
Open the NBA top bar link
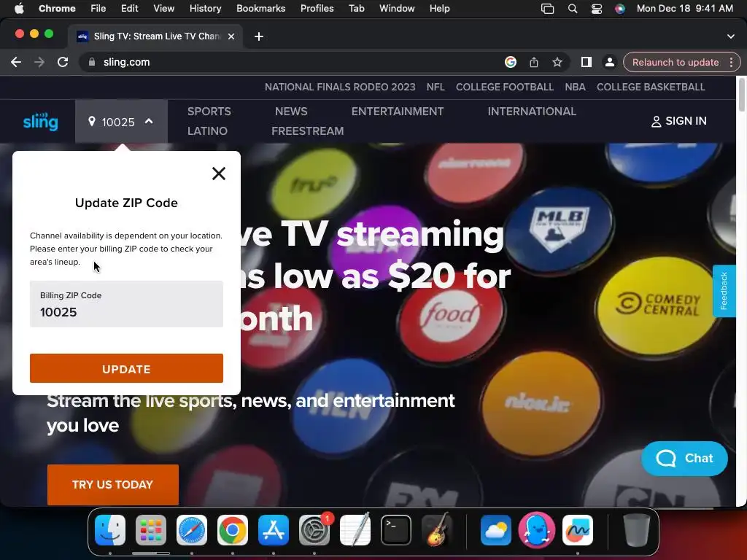(575, 87)
